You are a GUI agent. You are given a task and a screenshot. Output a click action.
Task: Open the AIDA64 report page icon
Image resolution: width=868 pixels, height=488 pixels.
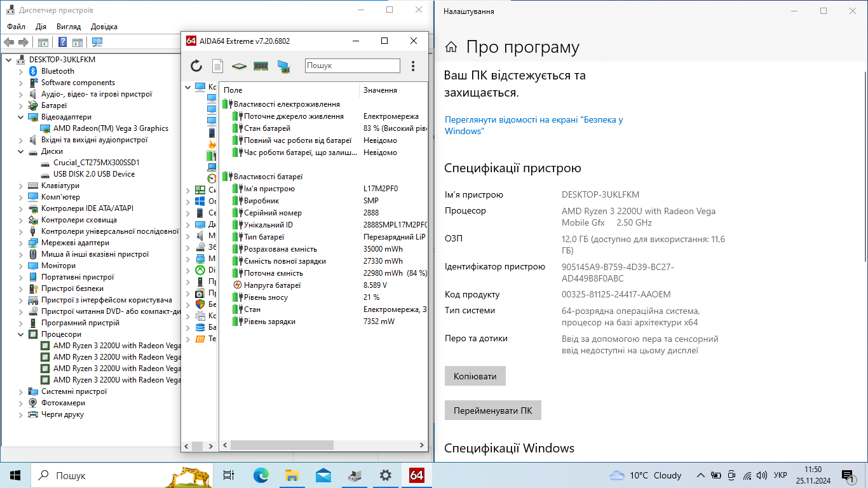pos(217,66)
